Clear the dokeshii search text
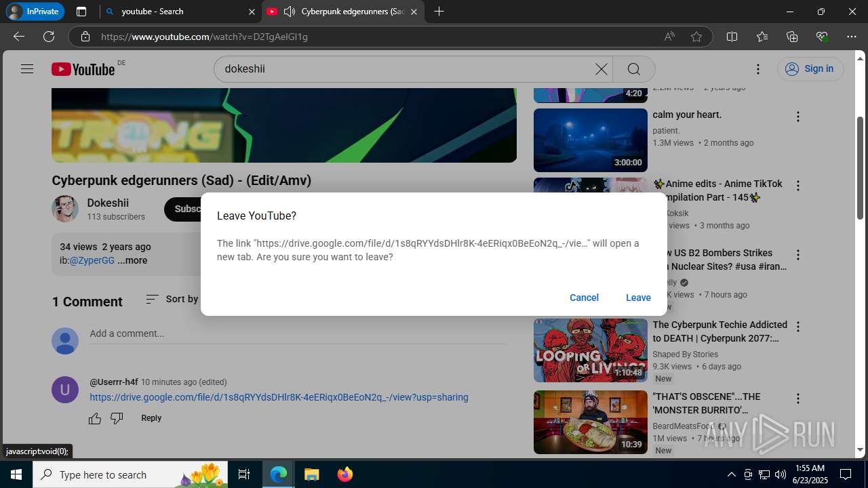 point(601,68)
